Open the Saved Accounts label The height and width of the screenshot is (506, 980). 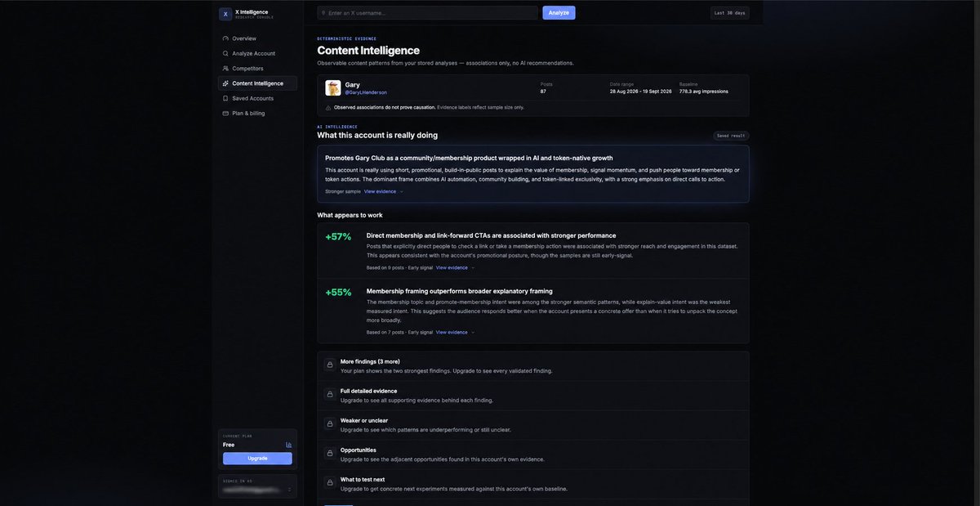click(x=253, y=98)
